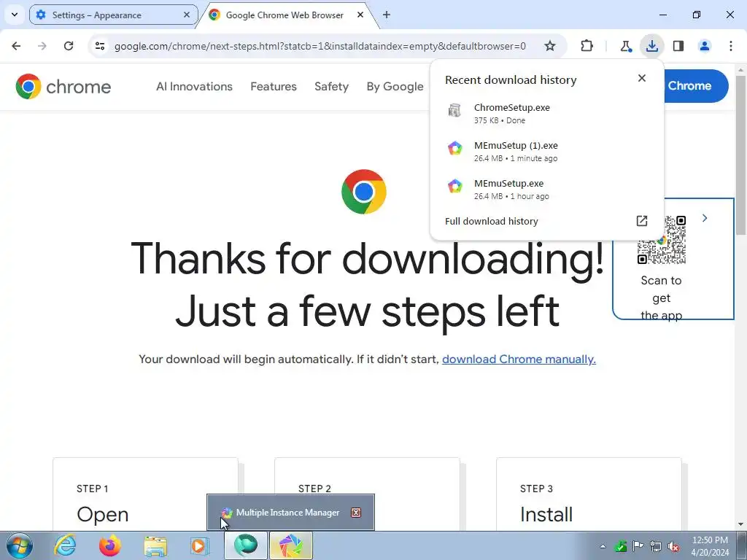This screenshot has height=560, width=747.
Task: Open Chrome's three-dot menu
Action: pyautogui.click(x=731, y=46)
